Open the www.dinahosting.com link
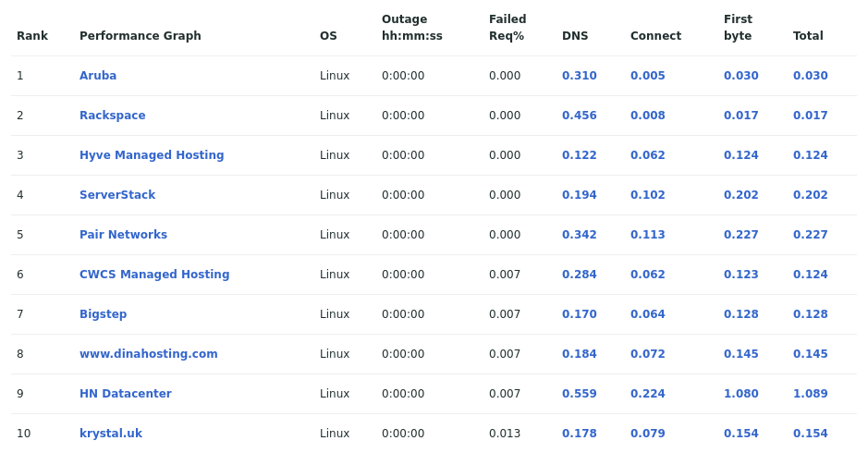The image size is (868, 453). click(x=148, y=354)
